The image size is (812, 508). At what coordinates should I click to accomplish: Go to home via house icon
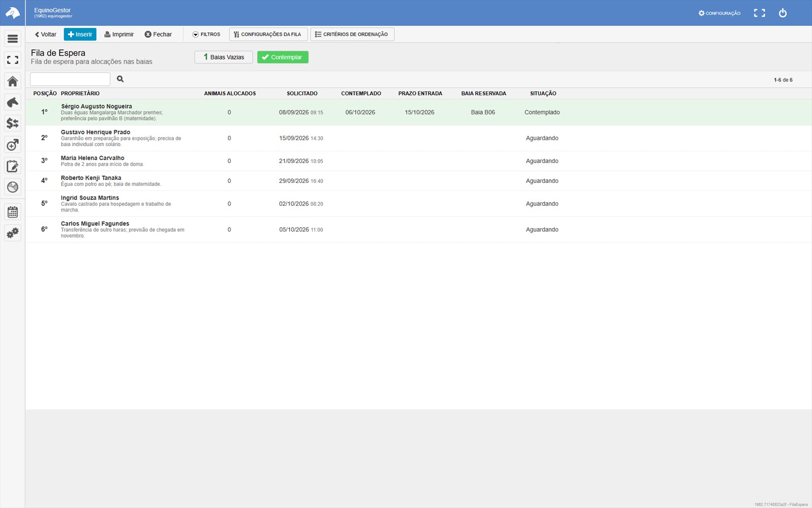(13, 81)
